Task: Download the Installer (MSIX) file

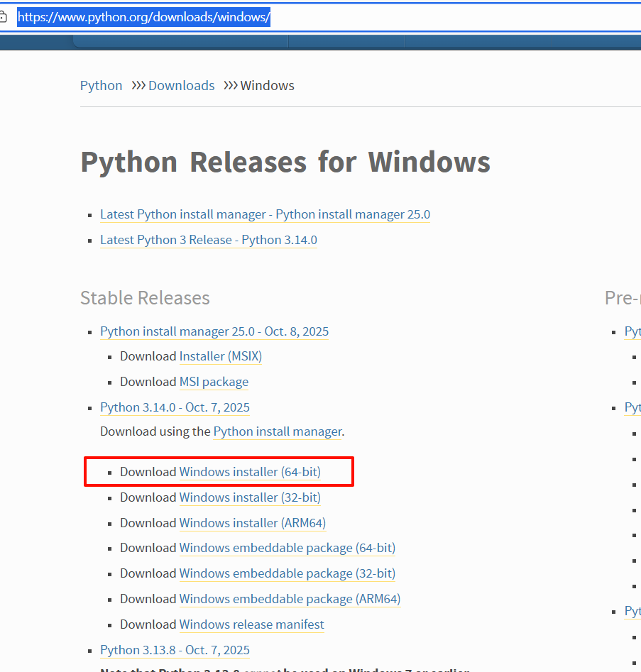Action: click(x=221, y=356)
